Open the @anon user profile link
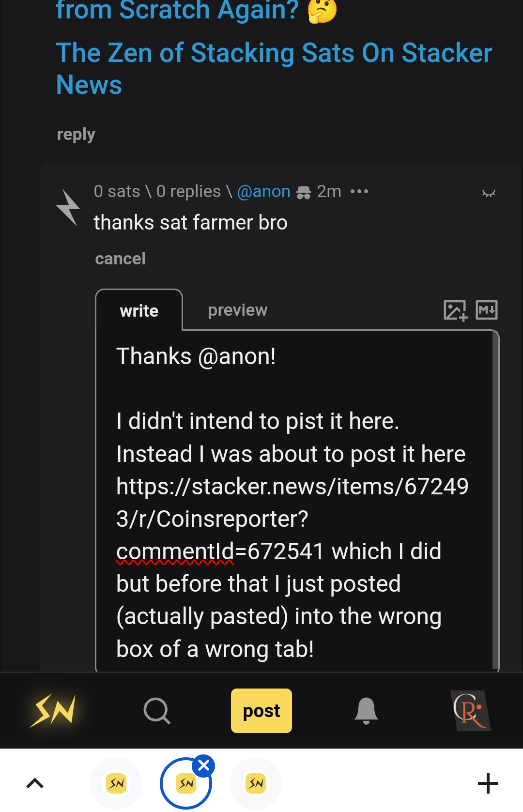 click(x=263, y=192)
